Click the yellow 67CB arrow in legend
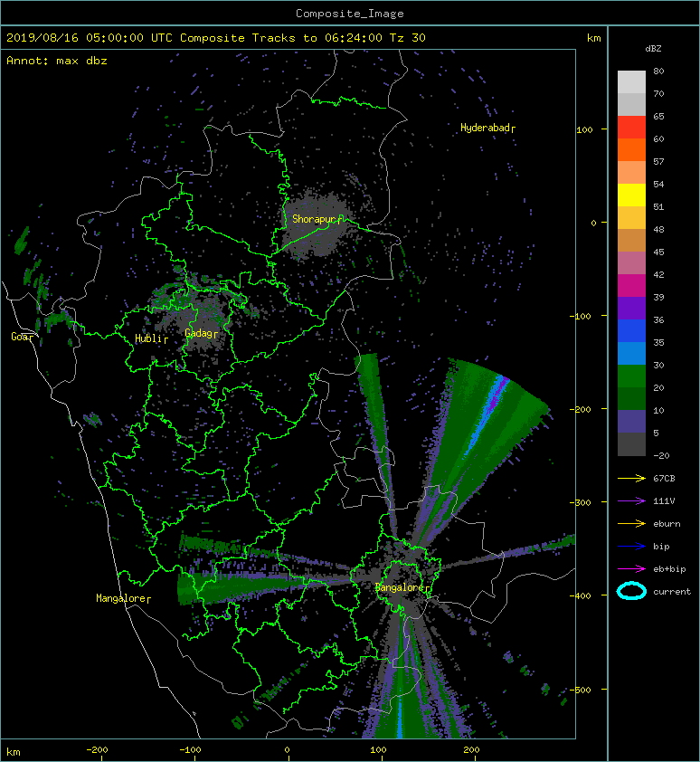The width and height of the screenshot is (700, 762). pyautogui.click(x=631, y=478)
